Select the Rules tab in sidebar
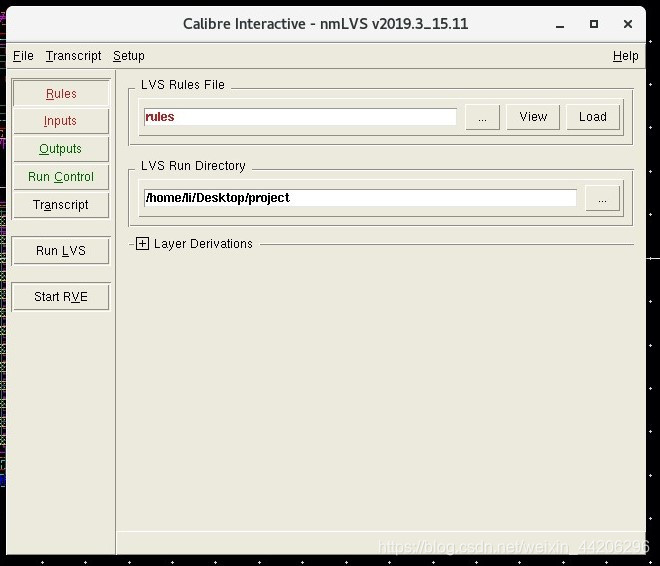The width and height of the screenshot is (660, 566). tap(61, 93)
